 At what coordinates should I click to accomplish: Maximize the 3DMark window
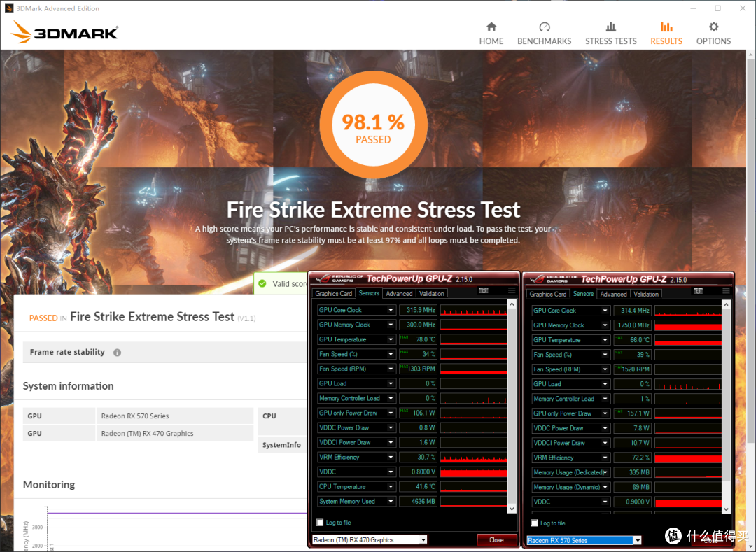[x=718, y=8]
